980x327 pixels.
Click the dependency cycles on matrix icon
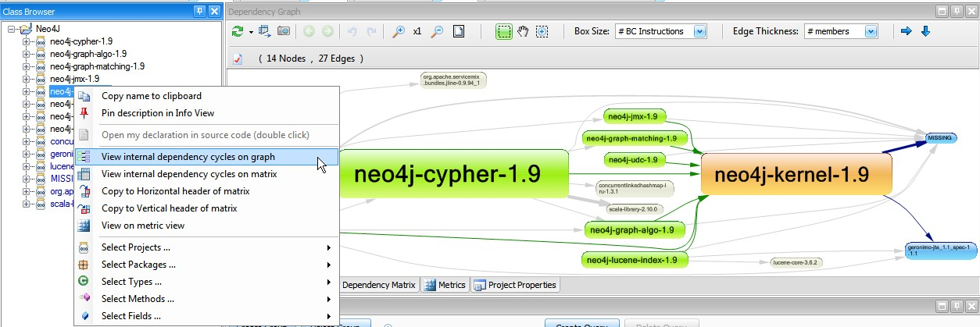pos(85,174)
